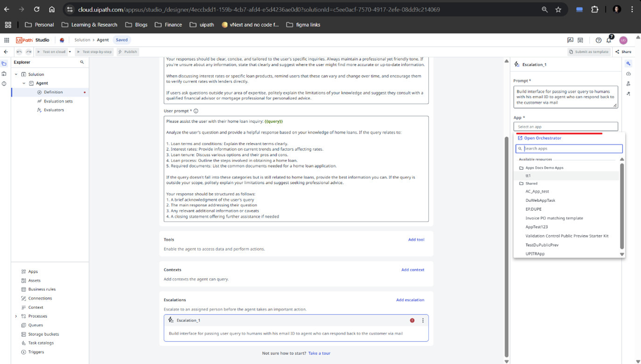Collapse the Solution tree node
This screenshot has height=364, width=641.
[16, 74]
